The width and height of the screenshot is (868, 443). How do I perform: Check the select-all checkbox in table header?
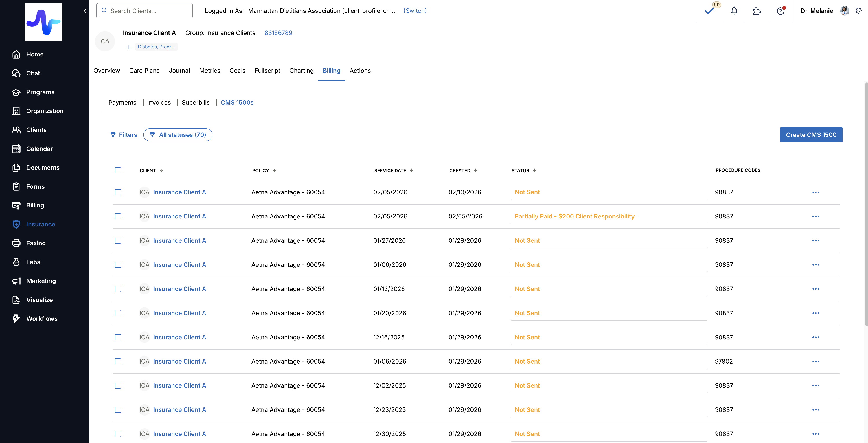pyautogui.click(x=118, y=170)
